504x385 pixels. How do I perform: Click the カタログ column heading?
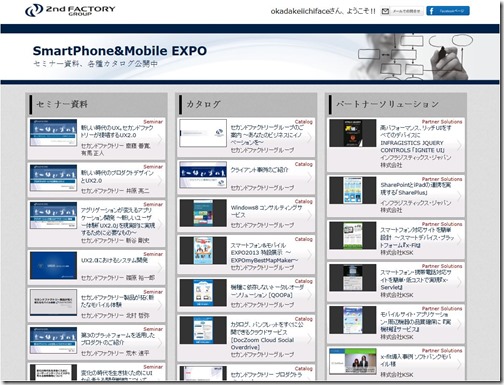coord(203,104)
